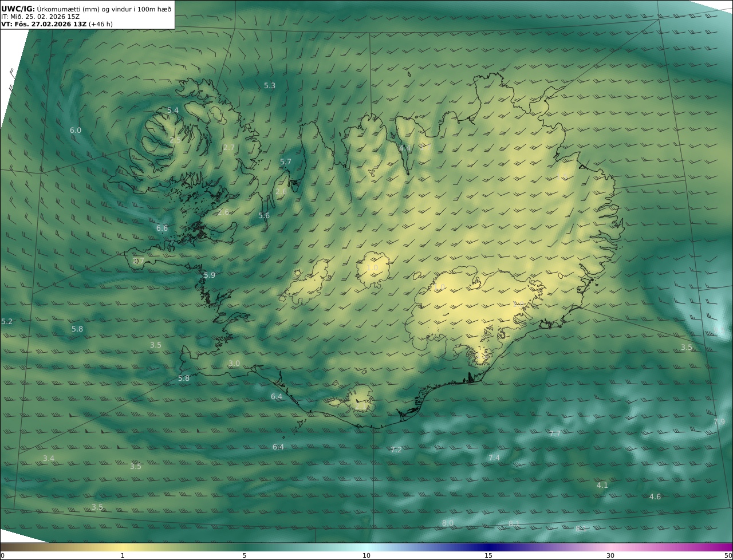Click the '7.7' value on the map
Screen dimensions: 733x560
[x=555, y=434]
